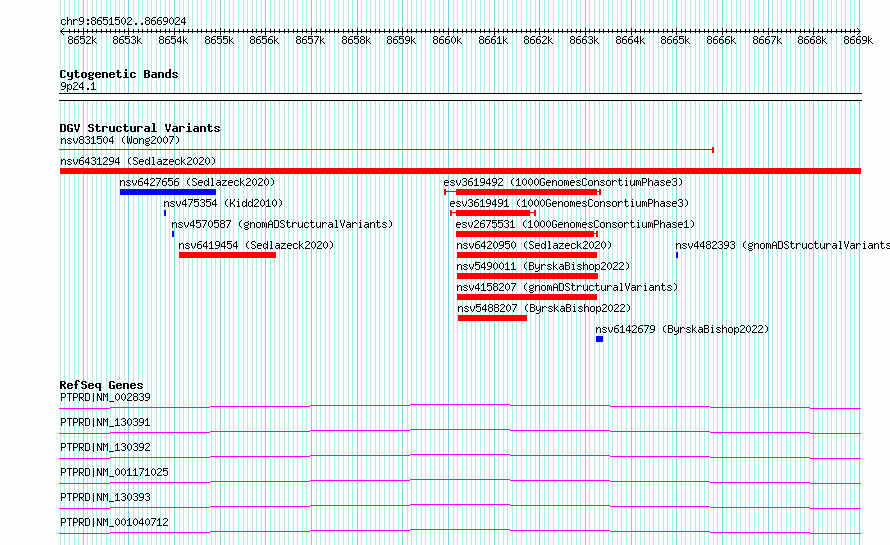The image size is (890, 545).
Task: Select nsv5490011 (ByrskaBishop2022) label
Action: click(543, 266)
